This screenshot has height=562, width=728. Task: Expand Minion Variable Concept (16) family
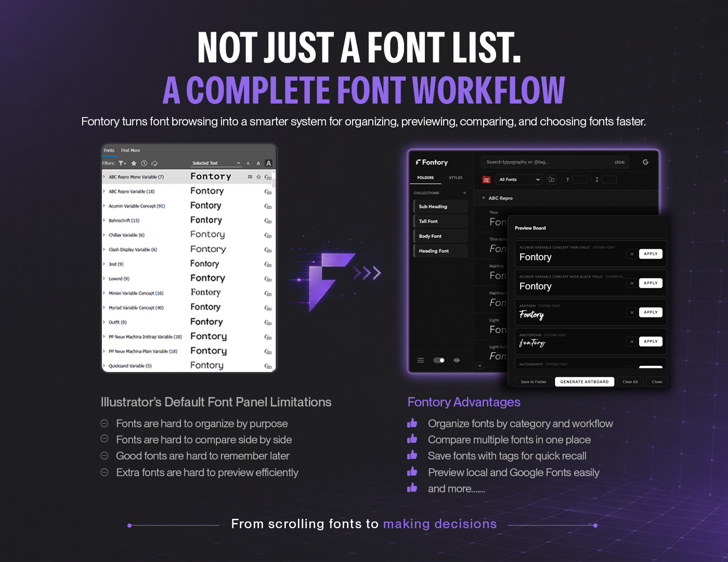pyautogui.click(x=104, y=293)
